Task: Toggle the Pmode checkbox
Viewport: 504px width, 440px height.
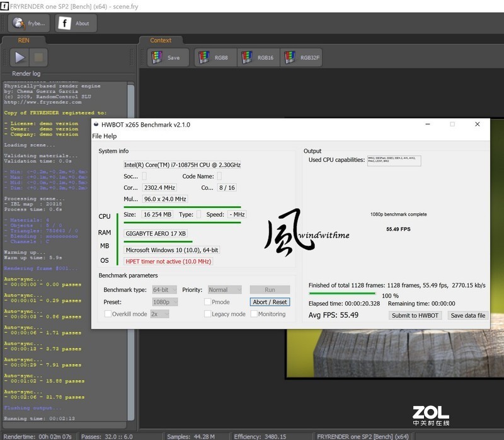Action: point(208,302)
